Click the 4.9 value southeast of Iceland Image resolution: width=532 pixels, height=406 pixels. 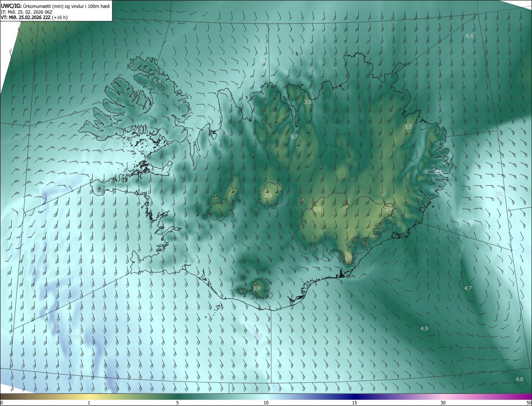pyautogui.click(x=424, y=328)
